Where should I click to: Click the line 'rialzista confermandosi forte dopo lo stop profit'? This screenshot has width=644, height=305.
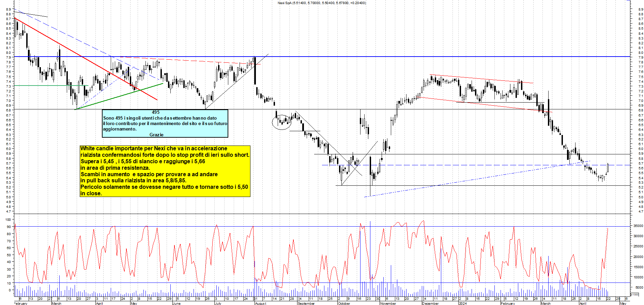pyautogui.click(x=165, y=155)
